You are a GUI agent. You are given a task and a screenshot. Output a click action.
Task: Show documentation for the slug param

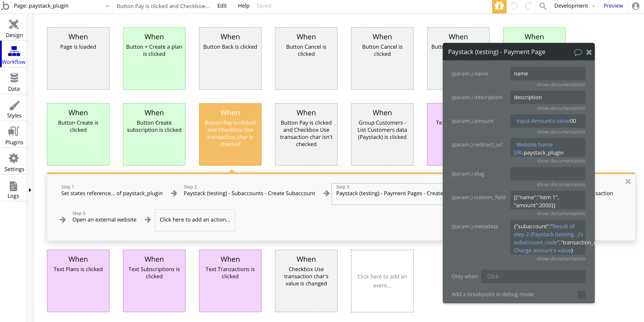(x=561, y=184)
